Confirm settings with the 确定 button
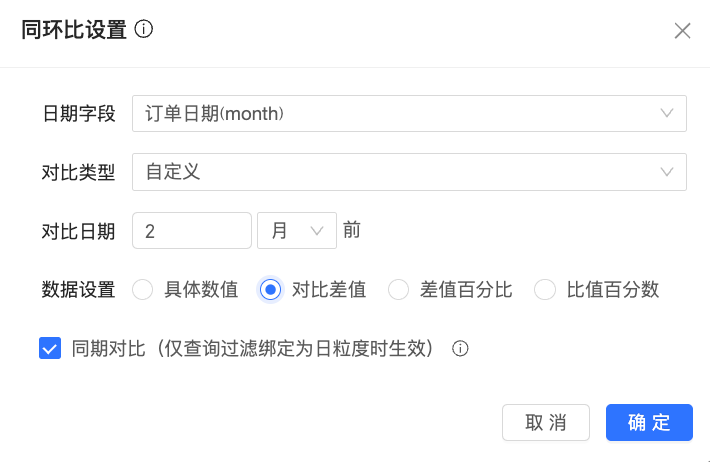 pos(649,422)
